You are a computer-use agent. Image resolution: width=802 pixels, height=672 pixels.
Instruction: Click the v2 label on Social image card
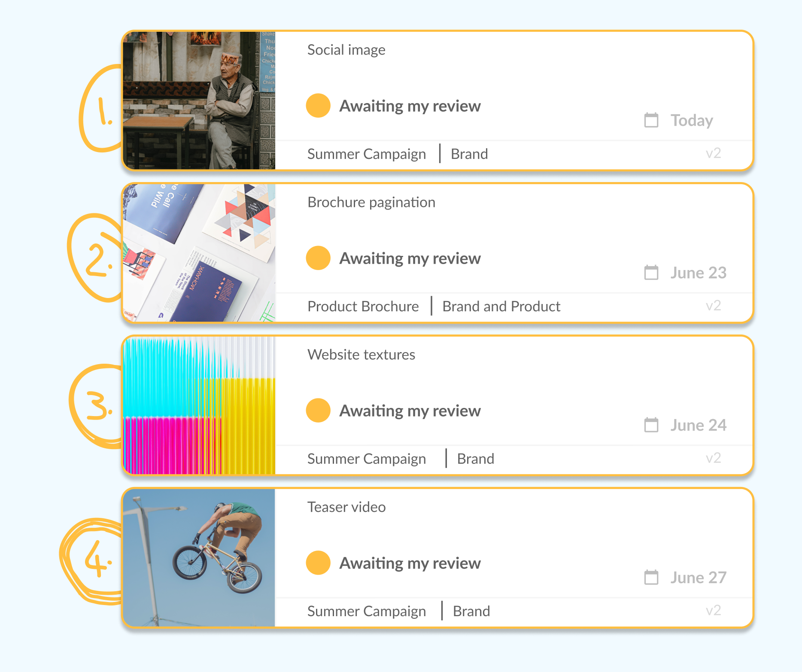[713, 153]
